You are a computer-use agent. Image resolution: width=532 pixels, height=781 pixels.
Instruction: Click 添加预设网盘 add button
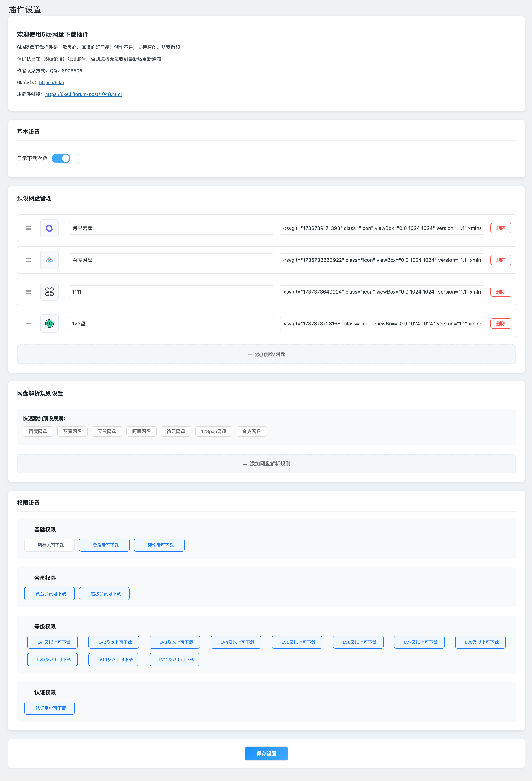tap(266, 354)
